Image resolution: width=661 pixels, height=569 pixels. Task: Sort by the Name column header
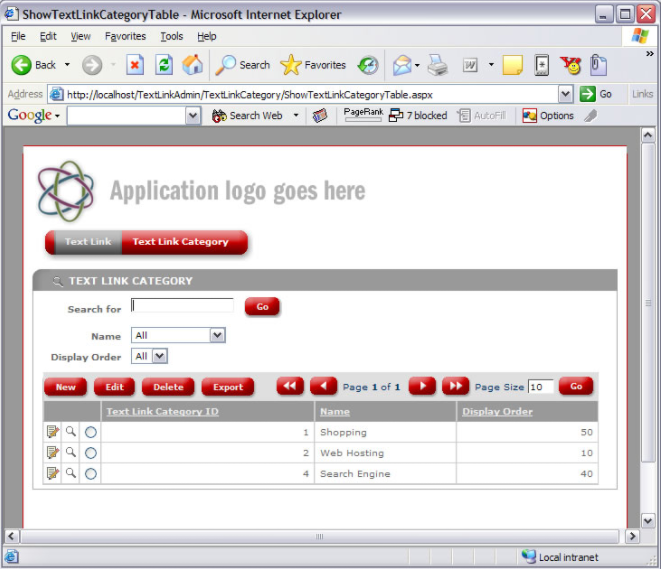point(335,411)
